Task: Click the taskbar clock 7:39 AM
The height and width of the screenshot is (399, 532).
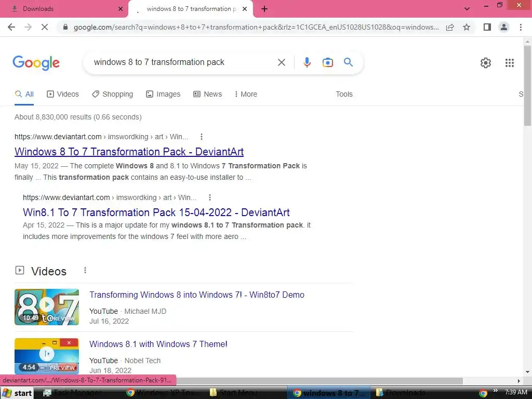Action: point(516,392)
